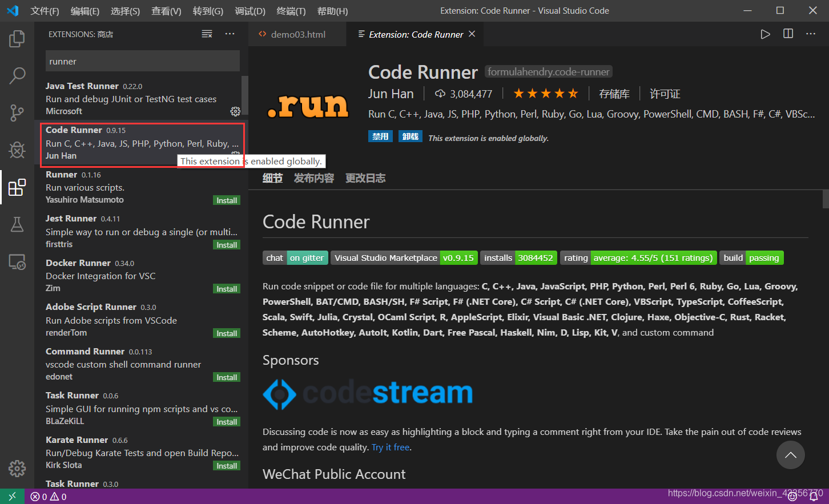Click the installs 3084452 badge
The height and width of the screenshot is (504, 829).
518,258
